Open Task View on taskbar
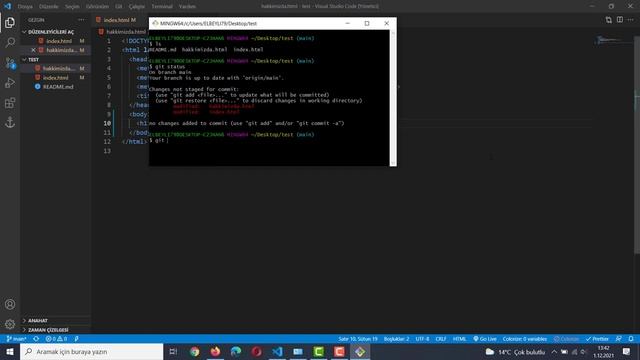The height and width of the screenshot is (360, 640). click(173, 351)
